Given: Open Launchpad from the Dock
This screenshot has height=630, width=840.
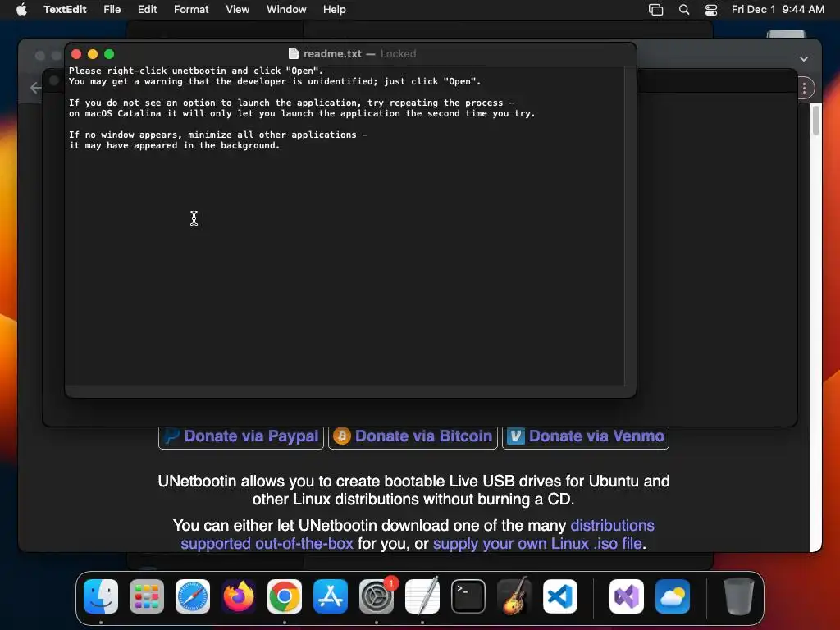Looking at the screenshot, I should coord(147,596).
